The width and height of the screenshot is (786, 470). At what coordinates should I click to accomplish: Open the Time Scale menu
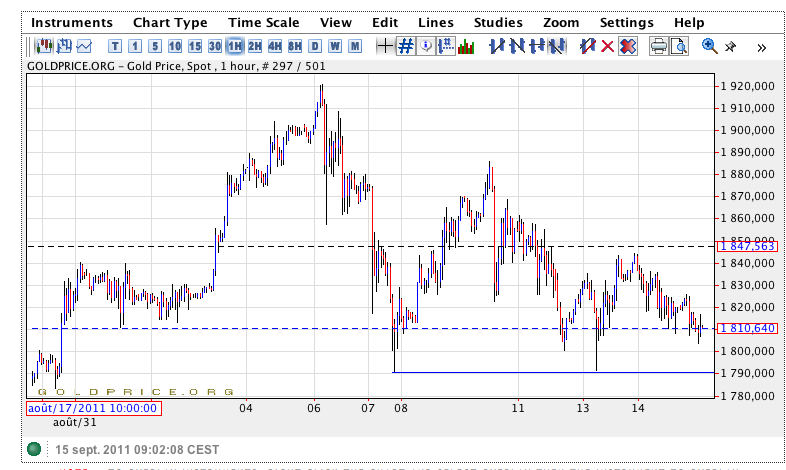263,22
